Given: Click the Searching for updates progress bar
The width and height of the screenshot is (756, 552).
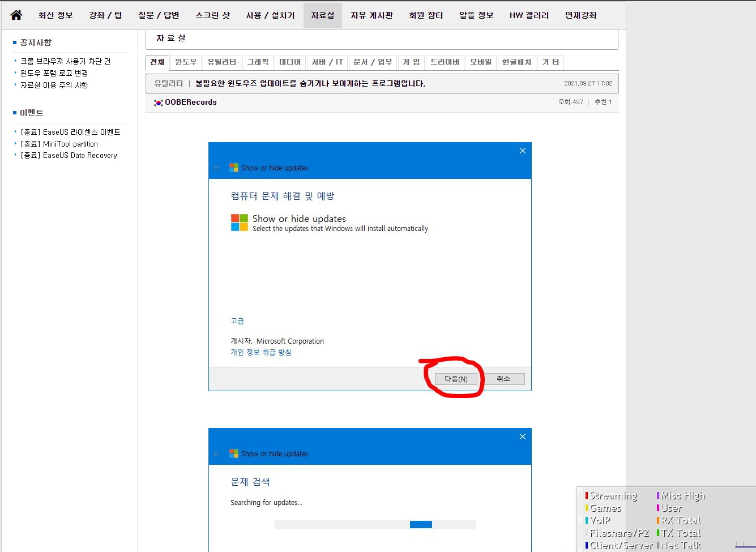Looking at the screenshot, I should click(x=375, y=525).
